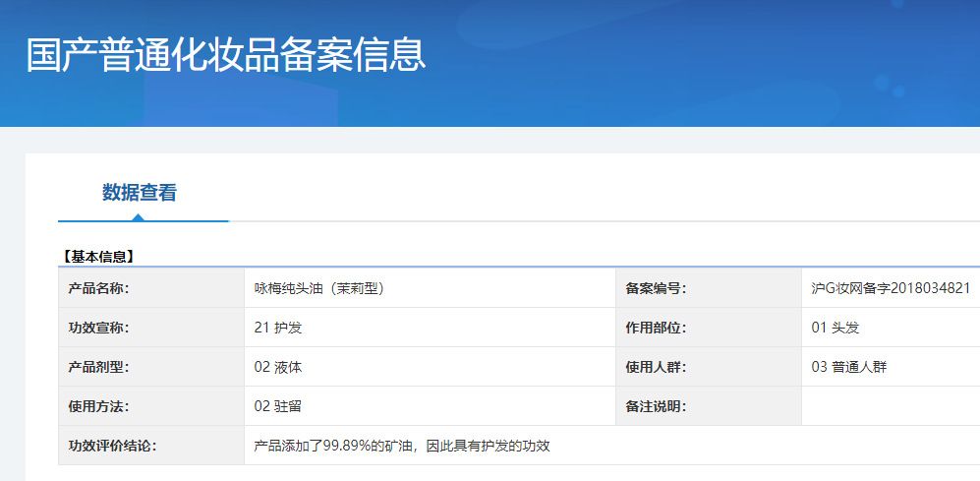Click the 02 驻留 usage method value
Image resolution: width=980 pixels, height=481 pixels.
[x=278, y=406]
